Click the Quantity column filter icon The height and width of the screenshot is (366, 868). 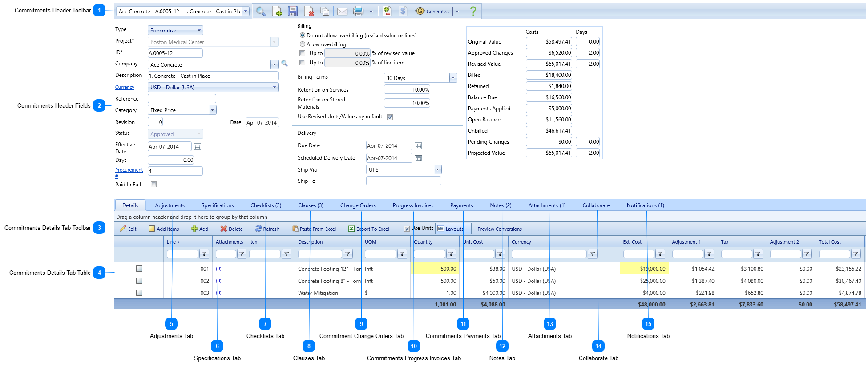tap(451, 254)
